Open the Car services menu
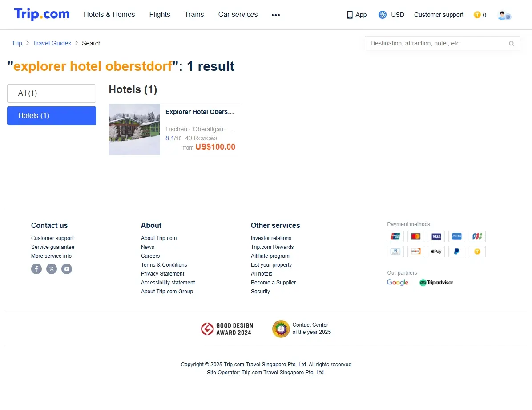The width and height of the screenshot is (532, 410). [238, 15]
